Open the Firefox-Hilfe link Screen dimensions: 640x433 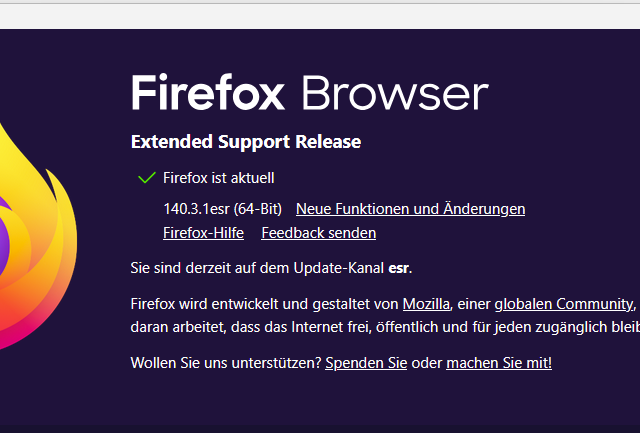(203, 233)
